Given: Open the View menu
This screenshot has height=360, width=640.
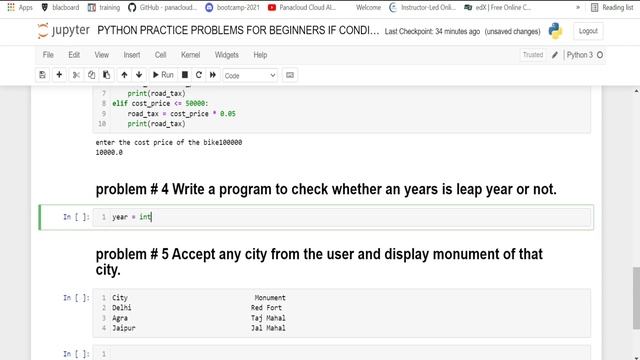Looking at the screenshot, I should (x=102, y=55).
